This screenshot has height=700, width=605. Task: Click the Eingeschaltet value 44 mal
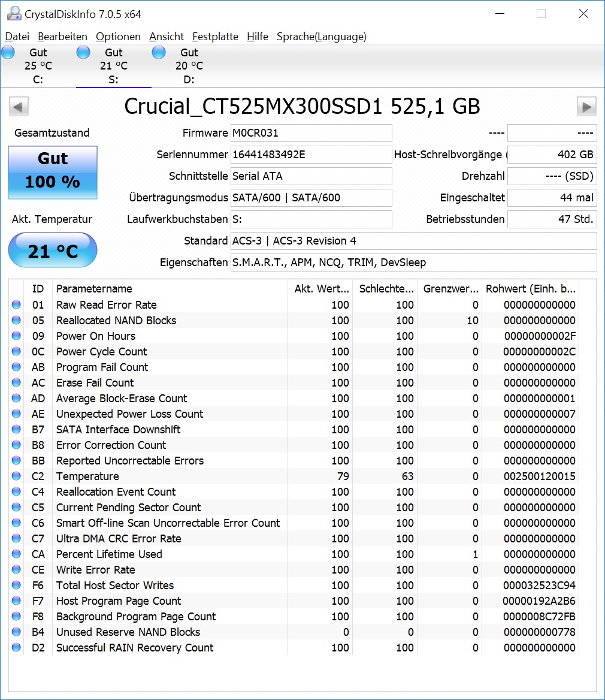click(x=552, y=198)
